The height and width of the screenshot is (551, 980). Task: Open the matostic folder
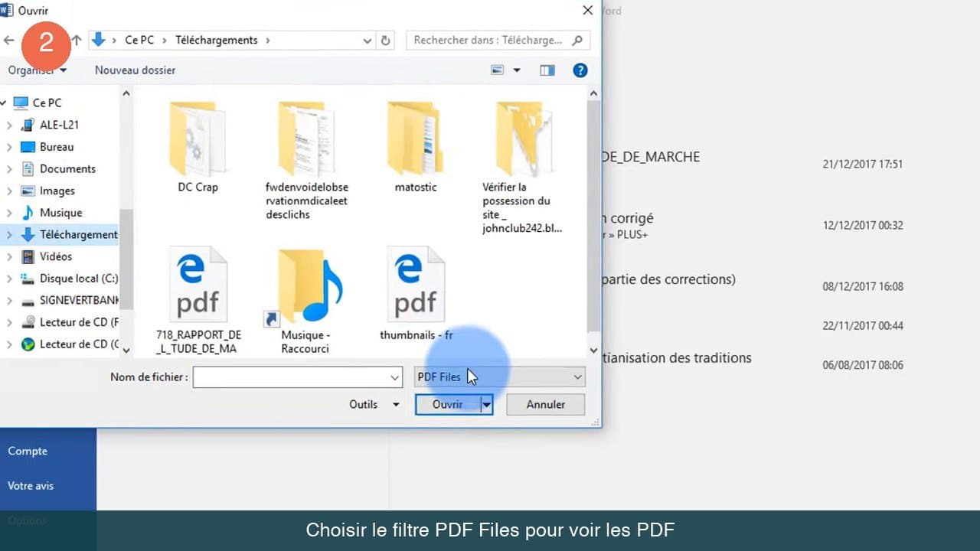(x=416, y=148)
